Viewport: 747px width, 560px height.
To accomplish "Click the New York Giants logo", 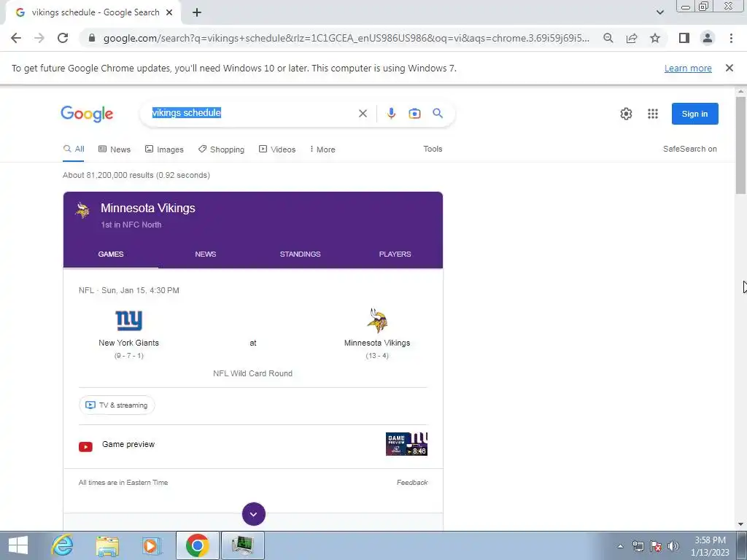I will (129, 320).
